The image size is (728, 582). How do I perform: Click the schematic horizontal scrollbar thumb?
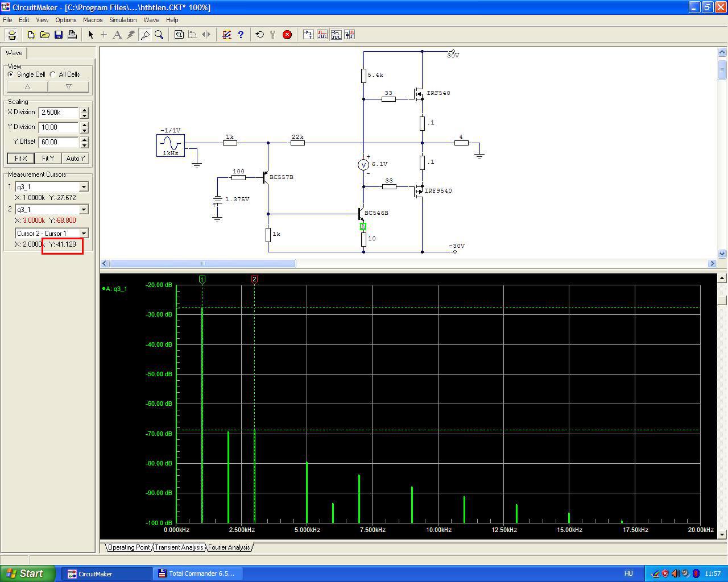point(202,264)
